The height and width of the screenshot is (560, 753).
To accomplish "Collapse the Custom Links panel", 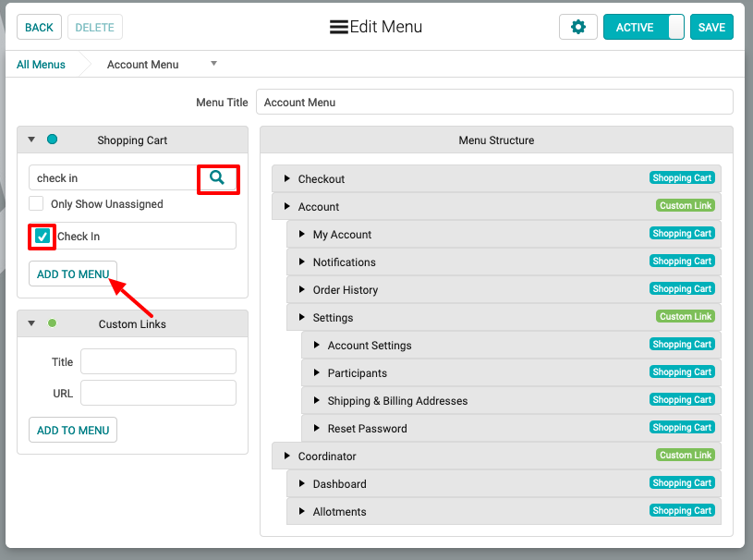I will pos(31,323).
